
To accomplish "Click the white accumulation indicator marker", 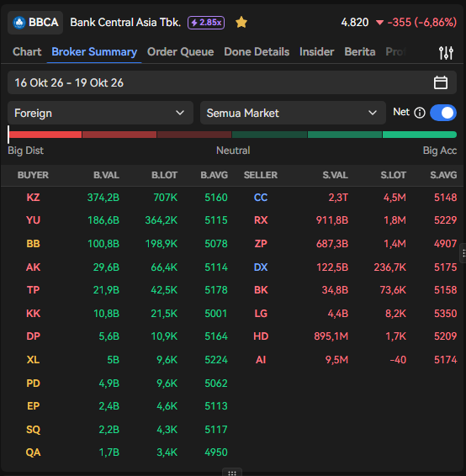I will tap(8, 135).
